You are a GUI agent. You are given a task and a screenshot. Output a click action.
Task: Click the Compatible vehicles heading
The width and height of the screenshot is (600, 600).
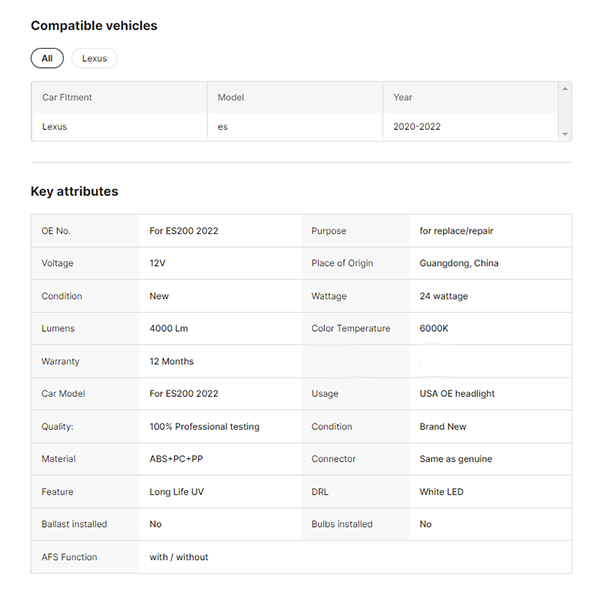94,25
